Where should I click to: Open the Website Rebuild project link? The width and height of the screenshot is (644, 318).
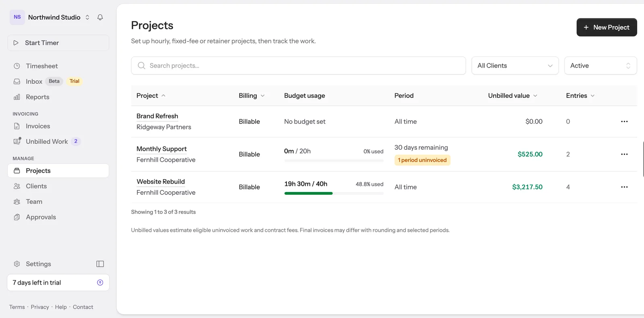(161, 182)
